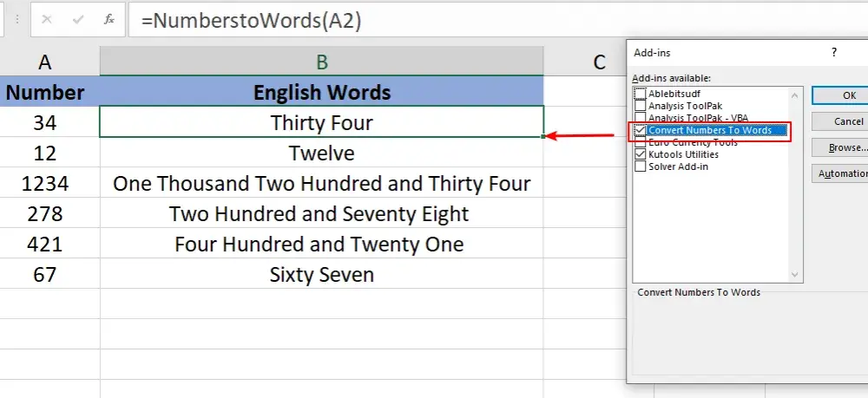Cancel the formula entry with X icon
This screenshot has height=398, width=868.
tap(47, 20)
